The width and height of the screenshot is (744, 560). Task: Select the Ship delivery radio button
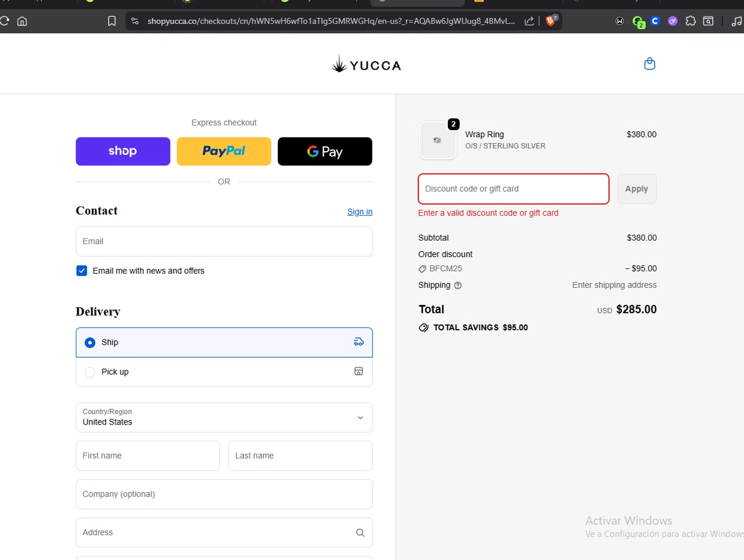[x=90, y=343]
